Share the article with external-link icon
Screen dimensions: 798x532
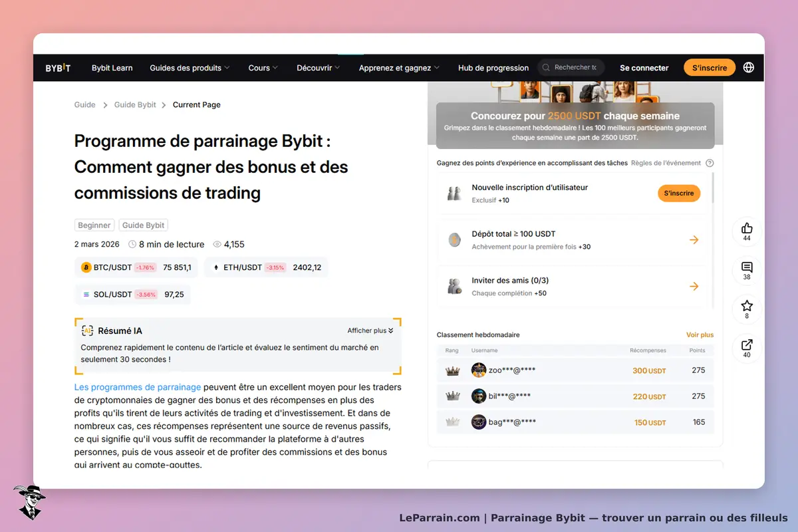747,344
